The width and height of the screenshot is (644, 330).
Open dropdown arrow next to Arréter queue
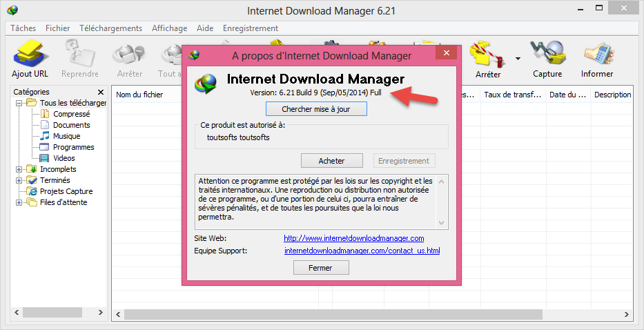pos(518,59)
